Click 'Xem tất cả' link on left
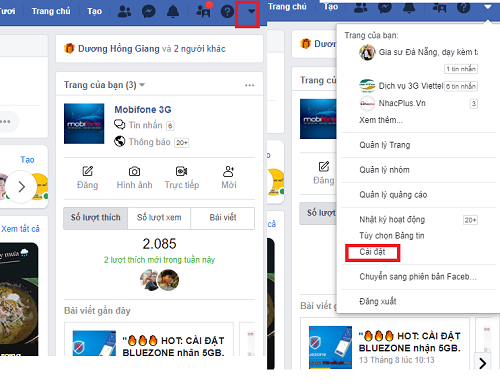Image resolution: width=500 pixels, height=389 pixels. point(20,229)
